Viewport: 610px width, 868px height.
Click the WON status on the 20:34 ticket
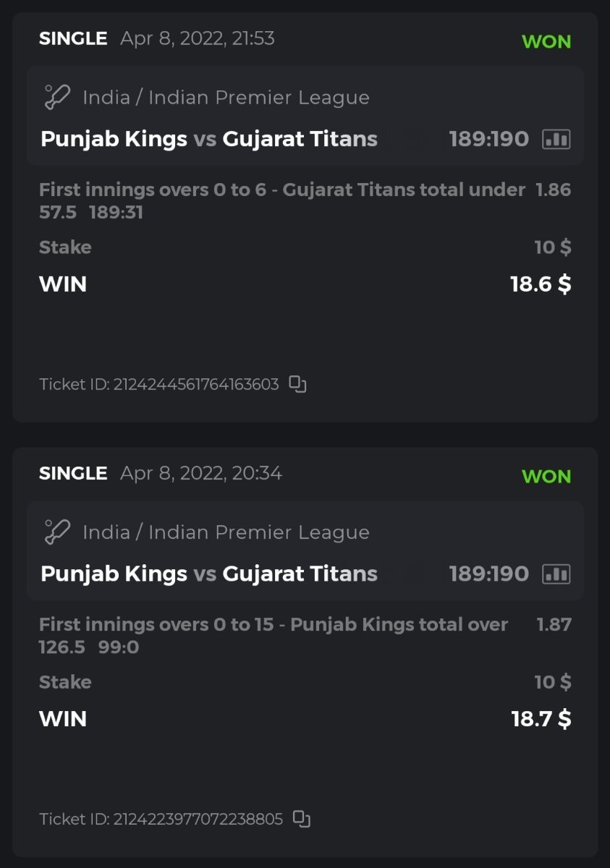tap(546, 477)
